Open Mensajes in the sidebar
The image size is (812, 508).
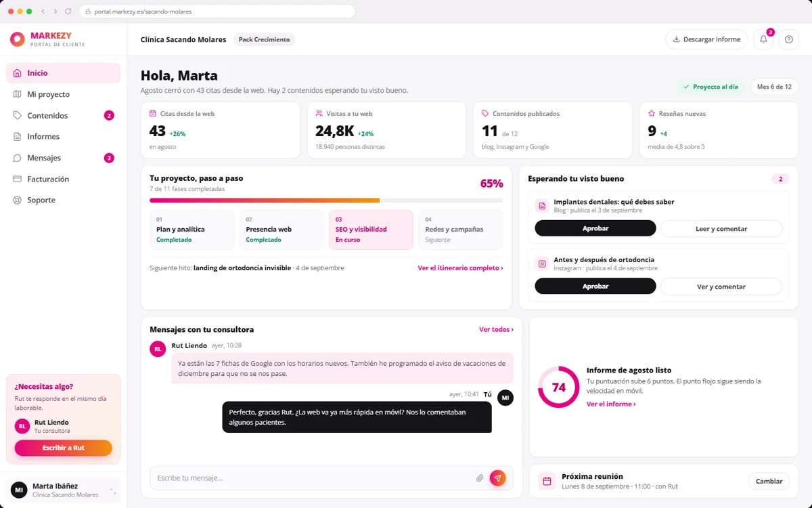click(x=64, y=158)
